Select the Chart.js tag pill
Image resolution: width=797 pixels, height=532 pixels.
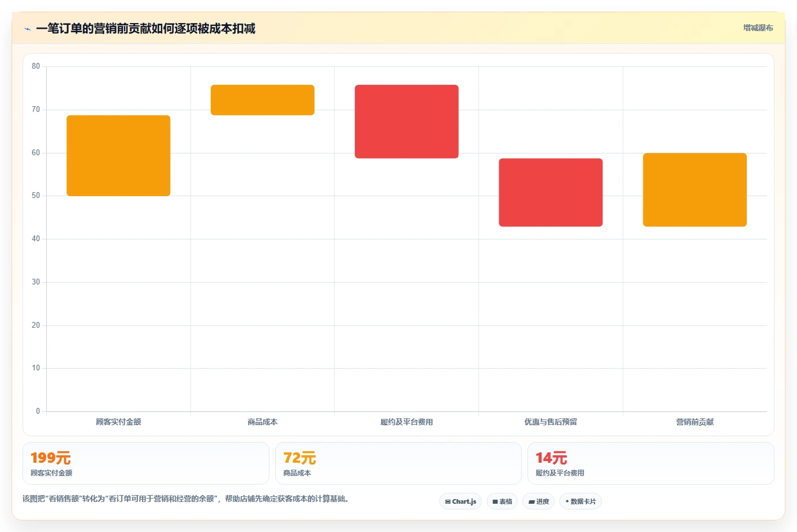click(461, 501)
